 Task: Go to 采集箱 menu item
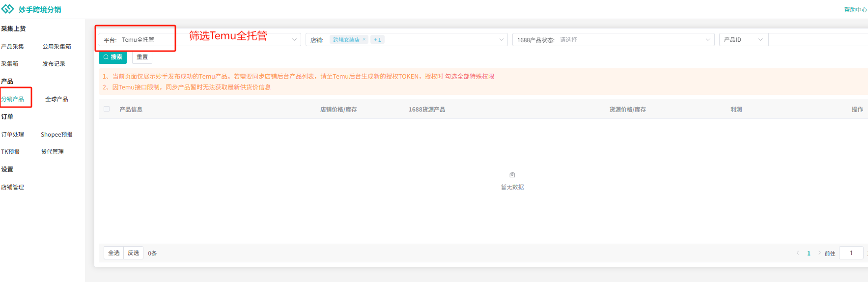(9, 64)
